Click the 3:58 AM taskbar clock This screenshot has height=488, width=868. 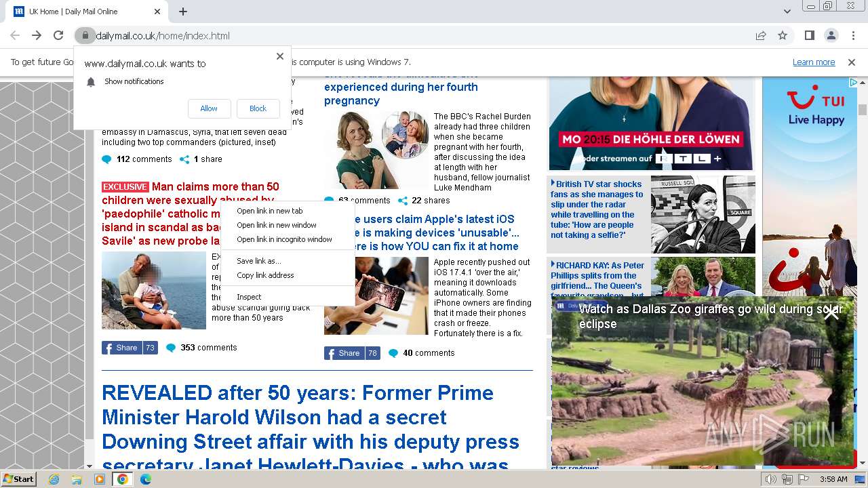(833, 479)
